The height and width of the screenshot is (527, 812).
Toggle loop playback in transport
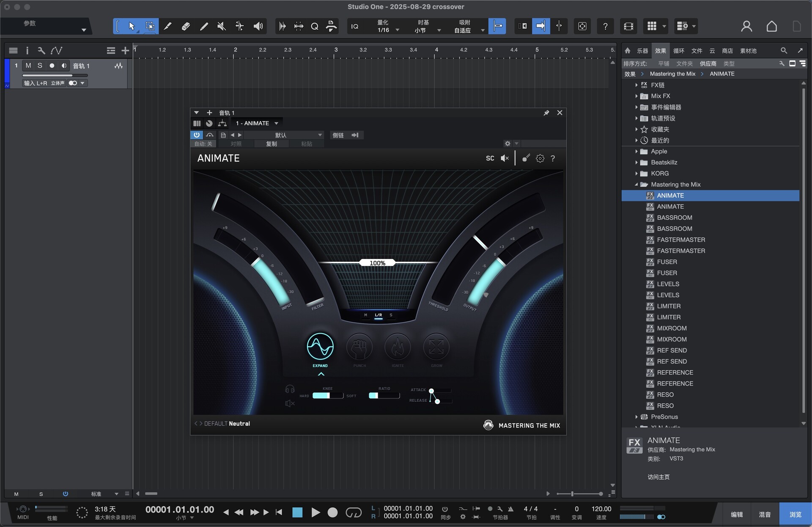point(354,513)
